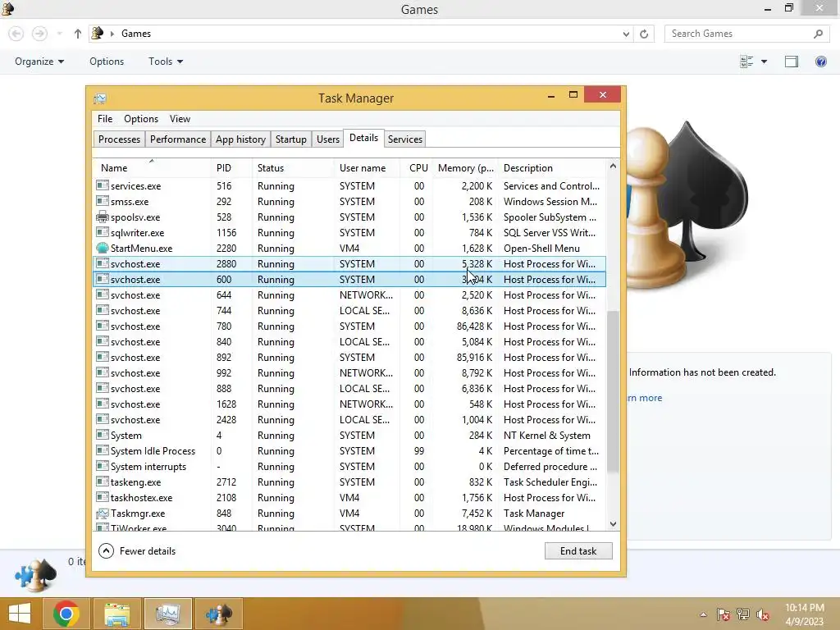Open Task Manager Options menu

click(x=141, y=119)
